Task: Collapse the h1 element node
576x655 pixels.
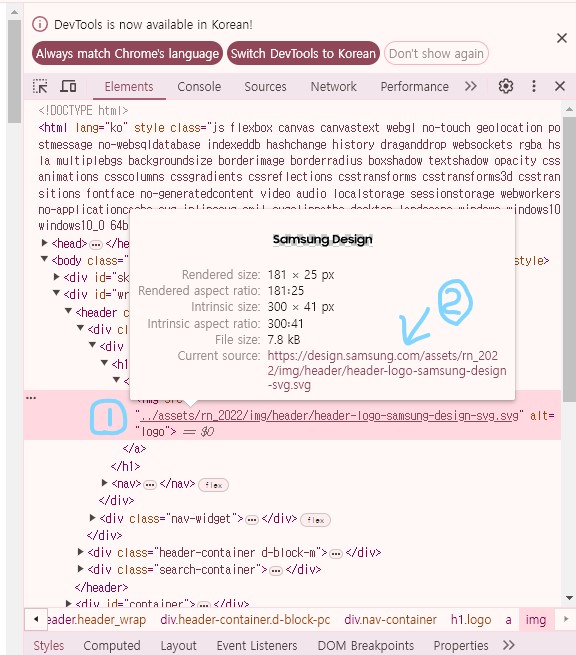Action: 104,363
